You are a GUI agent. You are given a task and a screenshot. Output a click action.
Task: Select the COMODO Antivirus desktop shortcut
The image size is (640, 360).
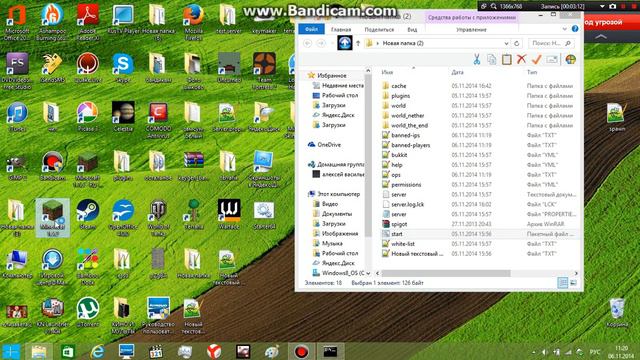[x=158, y=120]
